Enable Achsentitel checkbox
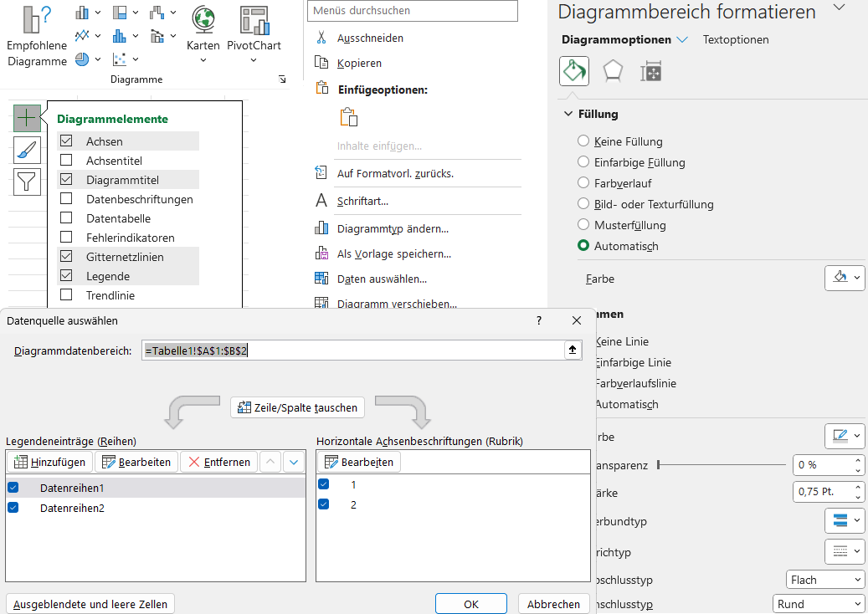Viewport: 868px width, 614px height. click(66, 161)
